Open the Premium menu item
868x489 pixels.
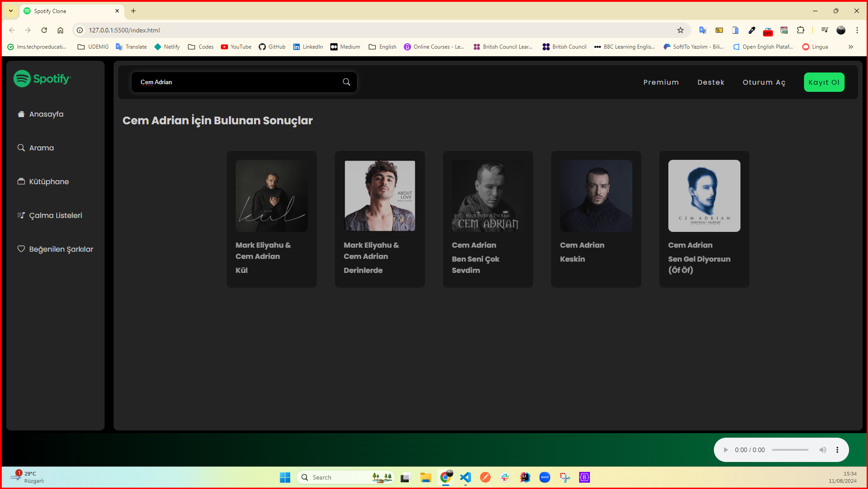click(661, 82)
